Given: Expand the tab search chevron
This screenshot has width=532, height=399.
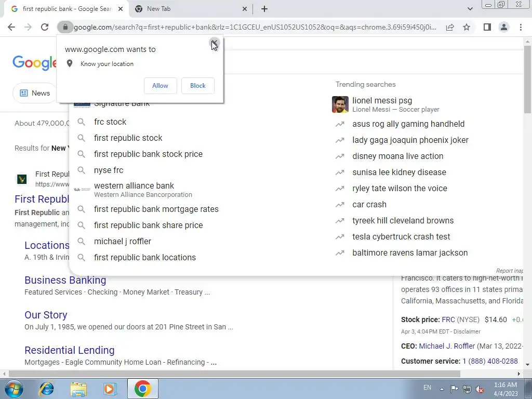Looking at the screenshot, I should pos(470,9).
